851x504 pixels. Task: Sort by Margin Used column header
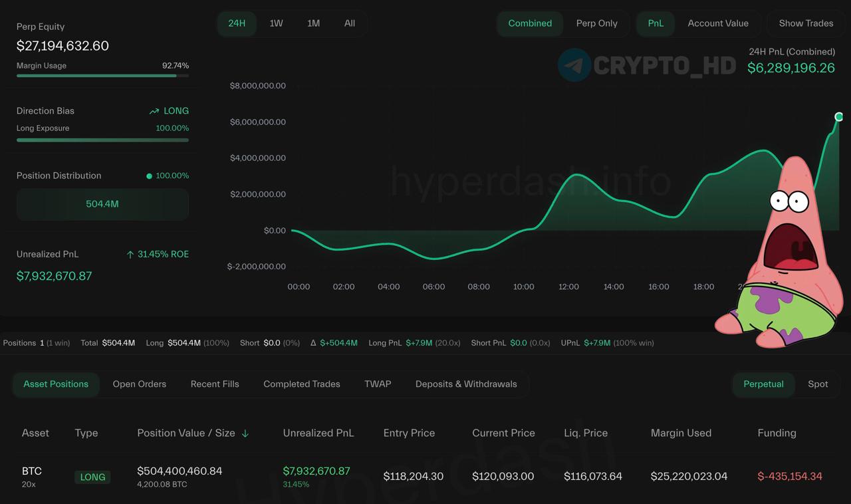(x=681, y=433)
